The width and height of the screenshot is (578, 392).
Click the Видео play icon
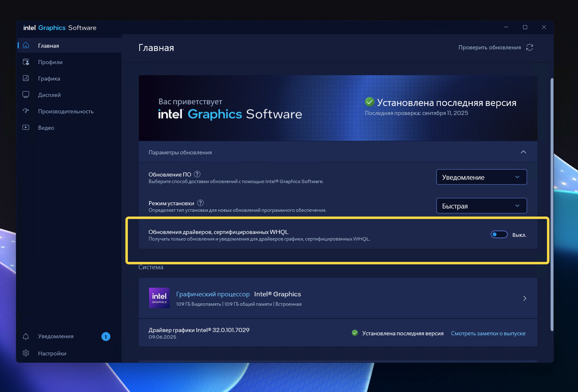pos(26,127)
